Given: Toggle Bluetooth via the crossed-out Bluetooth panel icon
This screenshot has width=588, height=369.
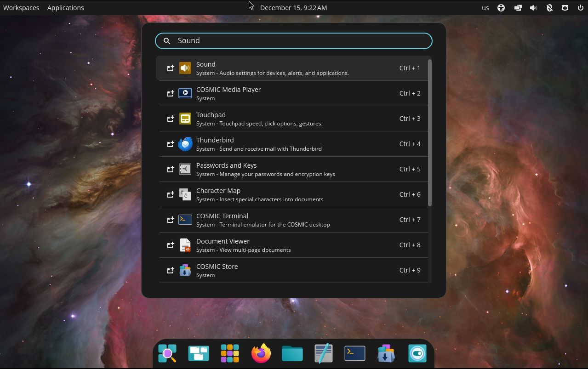Looking at the screenshot, I should coord(549,7).
